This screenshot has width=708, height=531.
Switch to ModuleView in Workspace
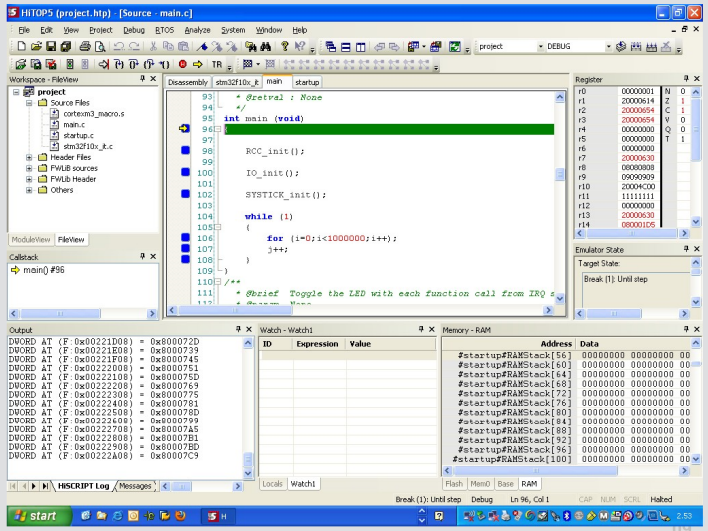[31, 239]
